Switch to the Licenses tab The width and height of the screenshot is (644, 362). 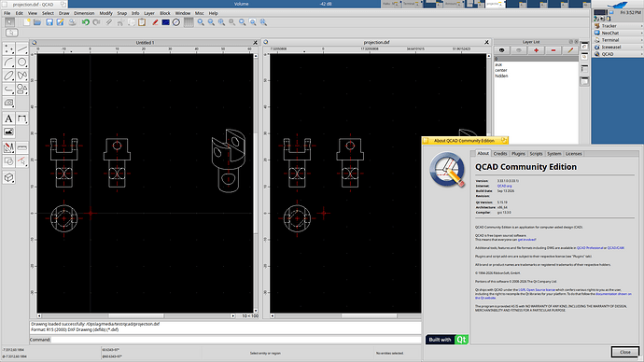(x=574, y=154)
